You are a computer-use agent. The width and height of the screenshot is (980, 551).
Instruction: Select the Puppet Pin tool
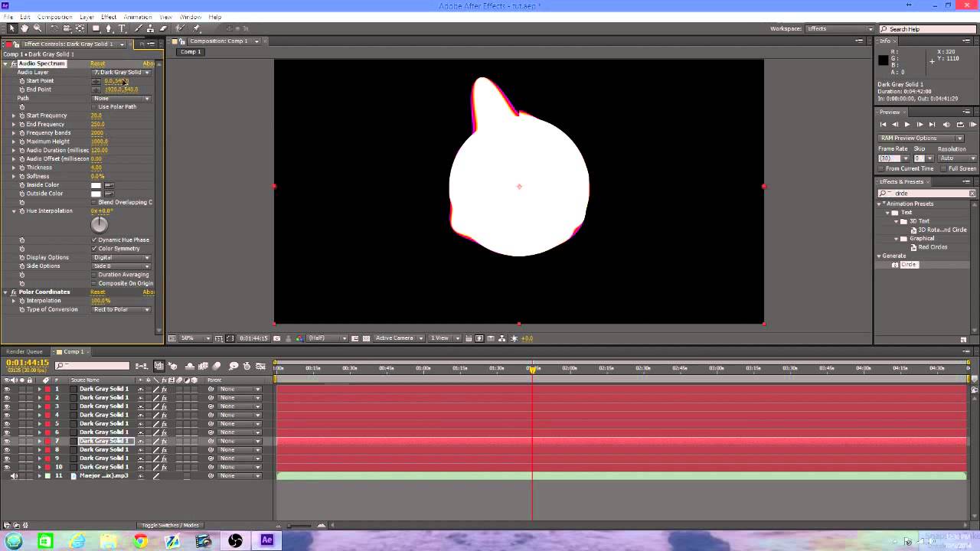tap(196, 28)
